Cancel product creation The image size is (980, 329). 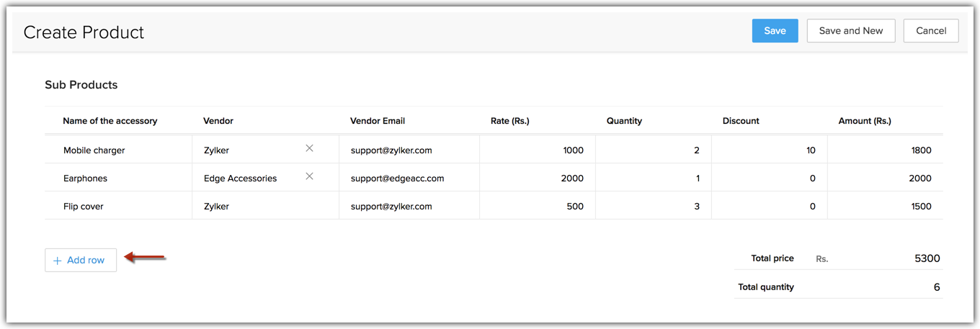tap(930, 31)
